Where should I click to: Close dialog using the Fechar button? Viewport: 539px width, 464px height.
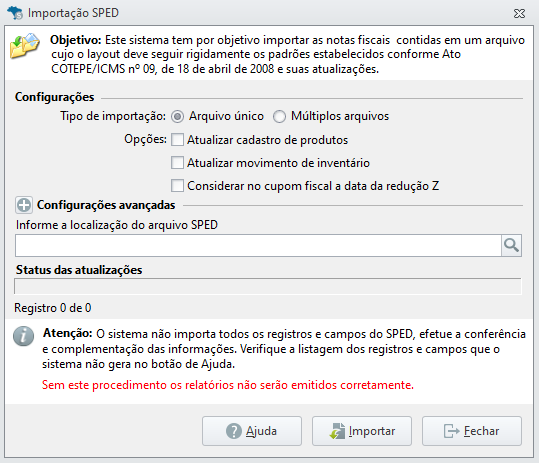(472, 431)
